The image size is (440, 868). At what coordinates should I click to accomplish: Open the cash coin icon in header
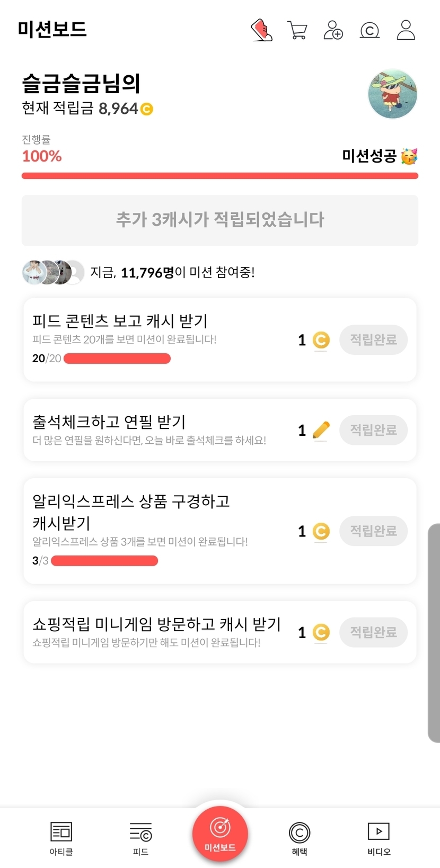[369, 31]
